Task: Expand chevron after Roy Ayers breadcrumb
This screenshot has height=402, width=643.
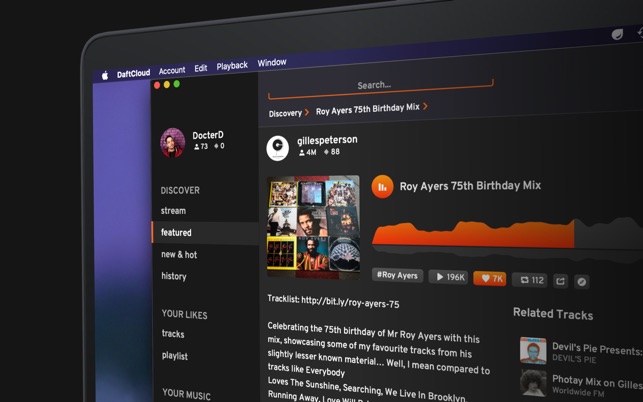Action: coord(425,106)
